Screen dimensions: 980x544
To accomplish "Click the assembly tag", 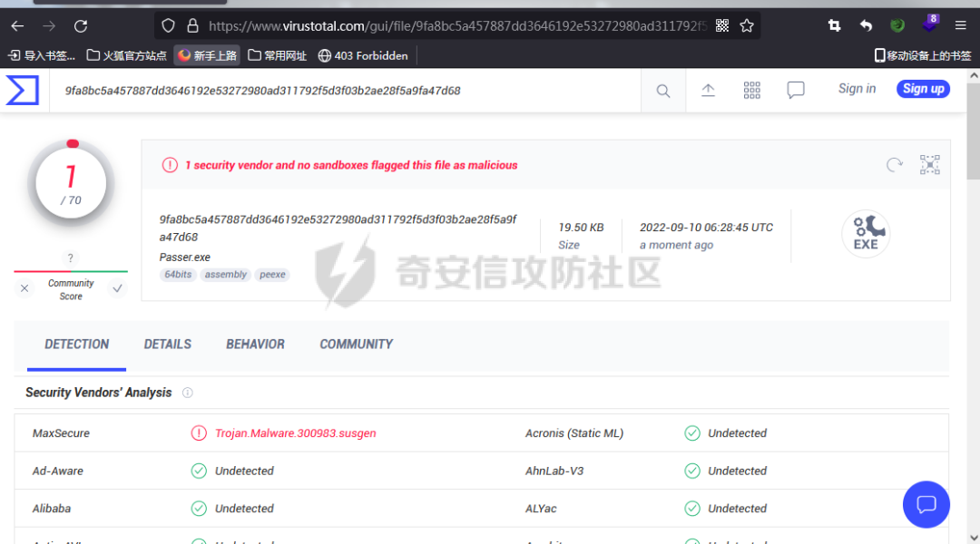I will (x=226, y=274).
